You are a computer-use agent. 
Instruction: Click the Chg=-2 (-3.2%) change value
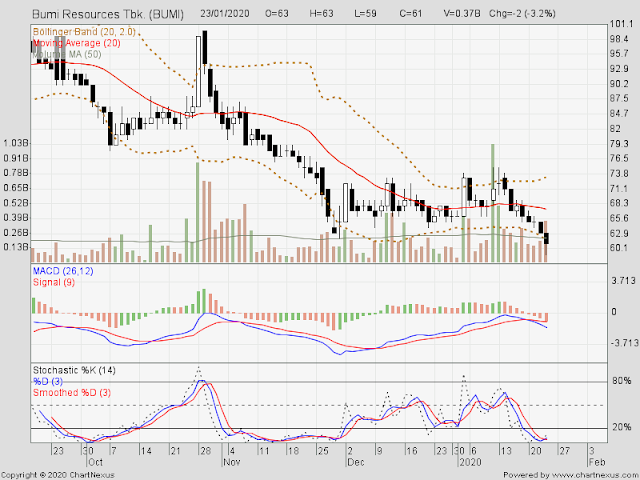522,13
